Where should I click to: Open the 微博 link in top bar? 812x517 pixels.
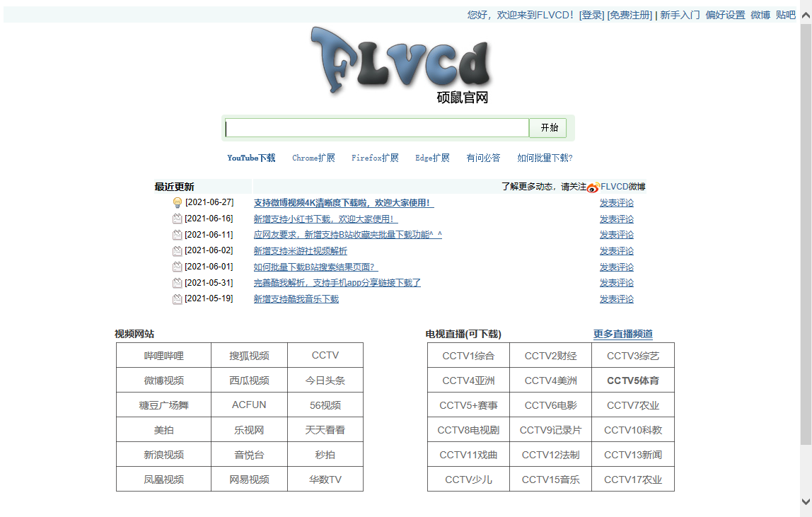pos(760,15)
